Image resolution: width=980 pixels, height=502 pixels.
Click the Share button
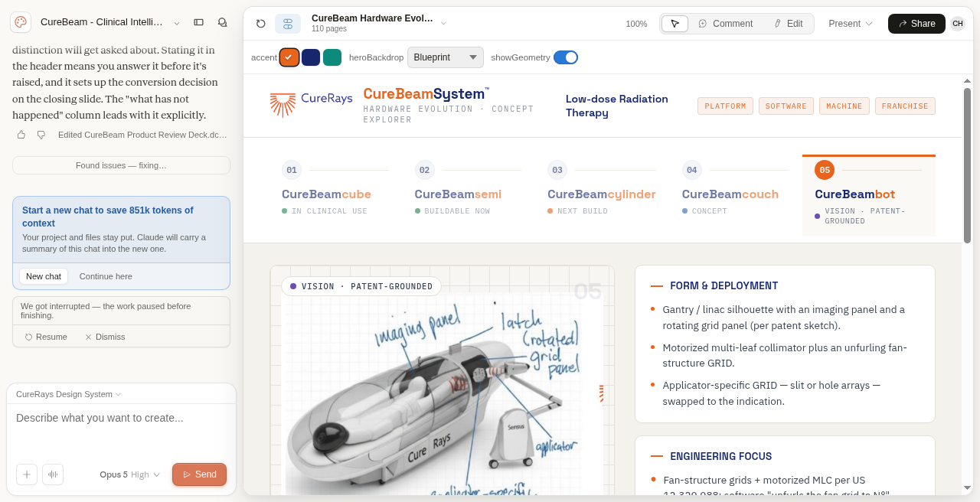coord(916,24)
